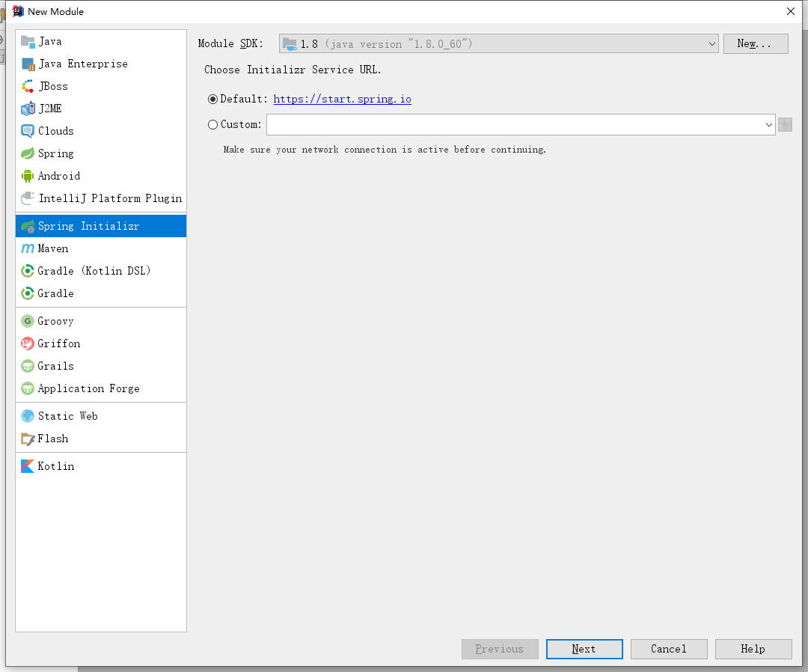Image resolution: width=808 pixels, height=672 pixels.
Task: Cancel the New Module dialog
Action: click(x=669, y=649)
